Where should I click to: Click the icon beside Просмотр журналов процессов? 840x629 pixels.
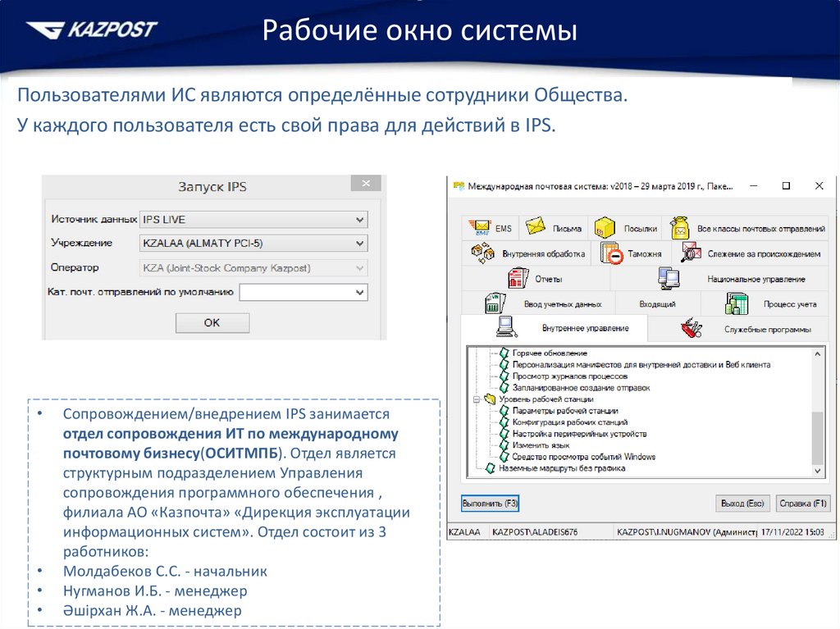tap(504, 376)
